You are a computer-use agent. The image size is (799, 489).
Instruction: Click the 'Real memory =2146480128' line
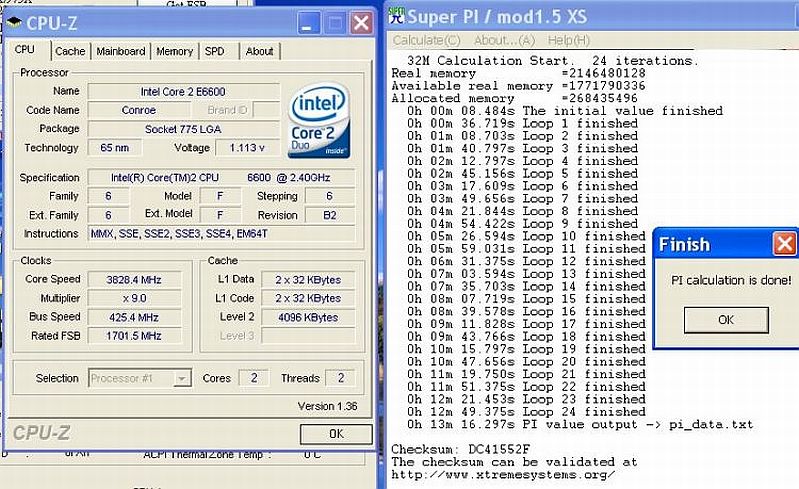(518, 73)
